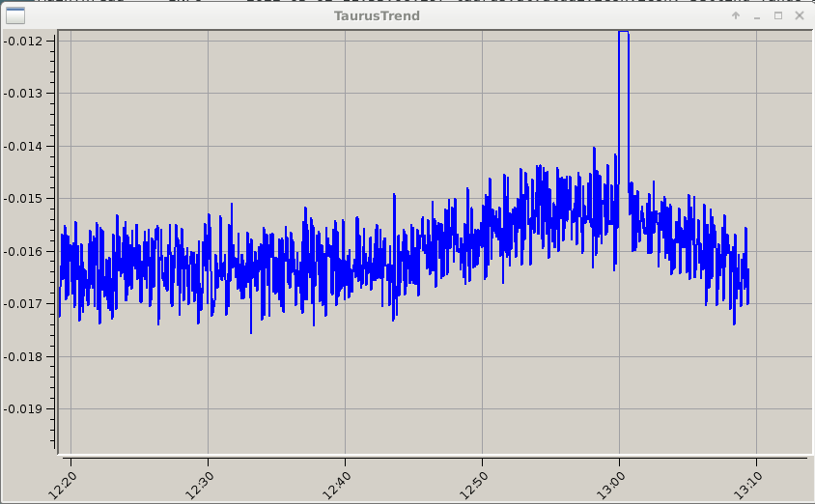
Task: Click the roll-up arrow icon in title bar
Action: [x=736, y=16]
